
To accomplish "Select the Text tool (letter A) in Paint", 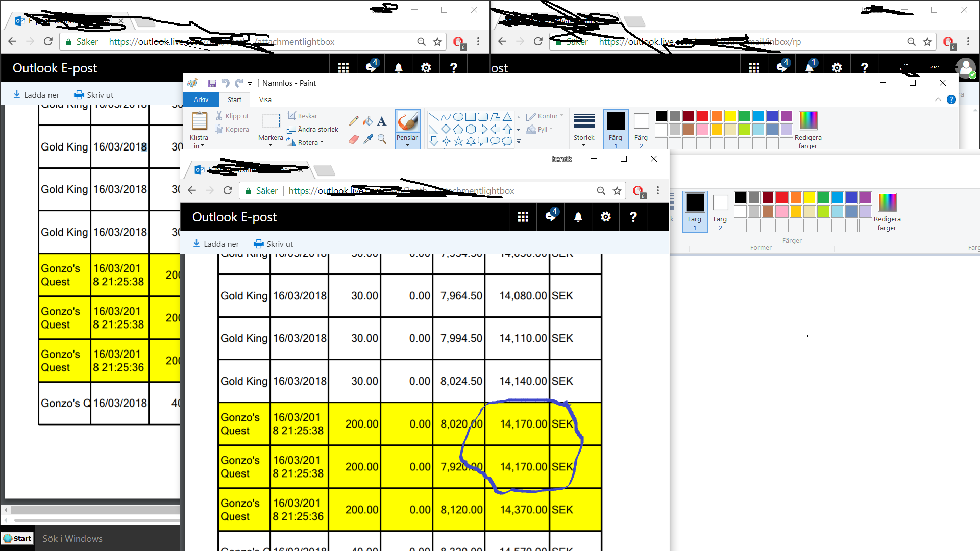I will pos(382,121).
